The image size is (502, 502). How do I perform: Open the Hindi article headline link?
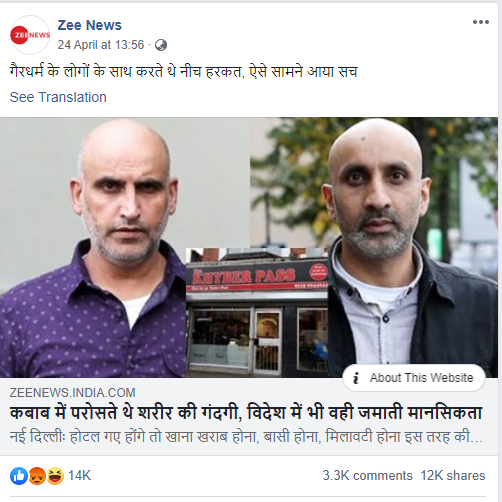(246, 413)
